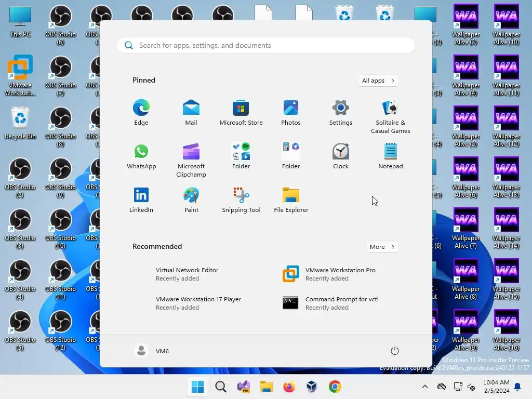This screenshot has height=399, width=532.
Task: Open the clock and date flyout
Action: (x=496, y=387)
